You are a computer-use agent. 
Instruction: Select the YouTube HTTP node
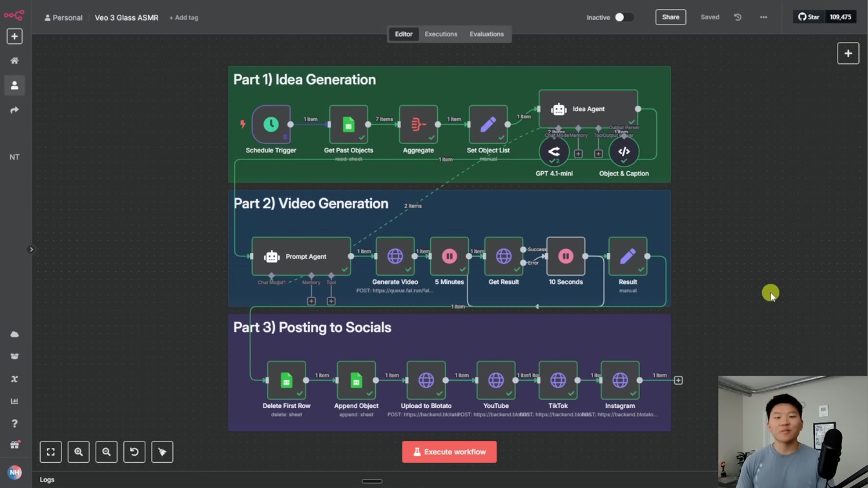point(496,380)
